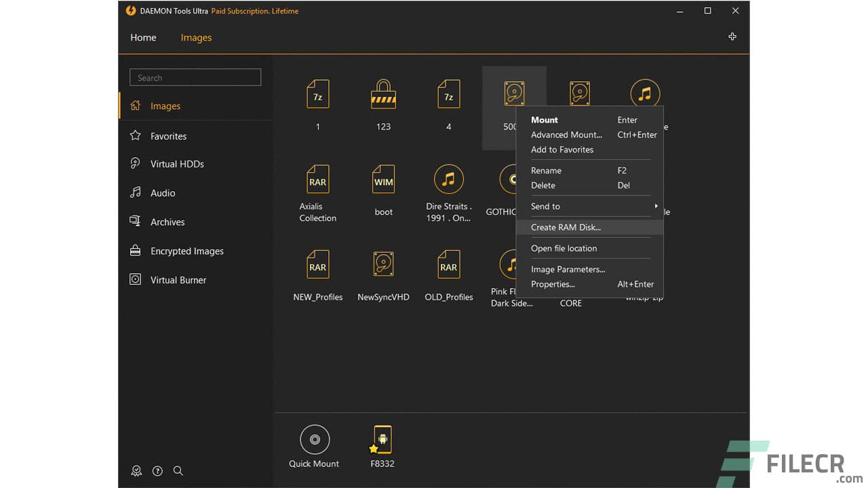The width and height of the screenshot is (868, 488).
Task: Switch to the Home tab
Action: pyautogui.click(x=143, y=37)
